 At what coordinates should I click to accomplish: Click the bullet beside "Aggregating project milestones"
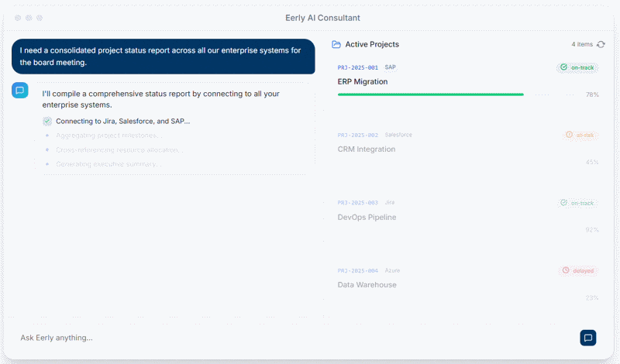point(47,136)
